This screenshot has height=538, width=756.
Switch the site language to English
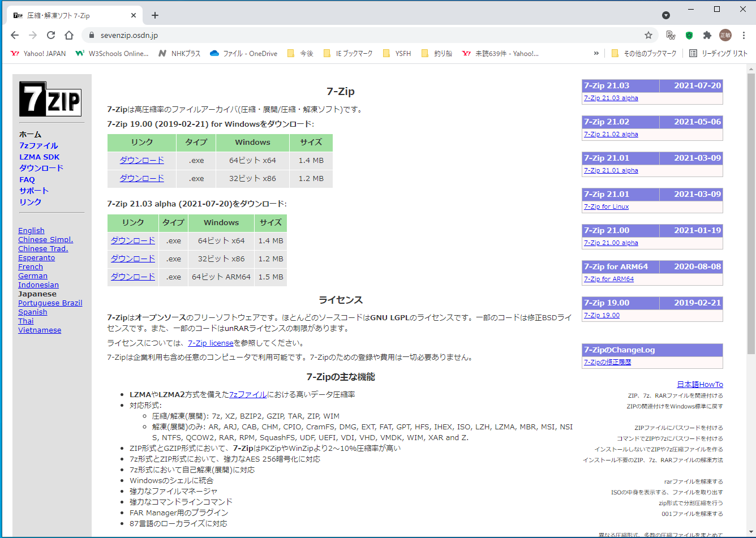point(31,231)
